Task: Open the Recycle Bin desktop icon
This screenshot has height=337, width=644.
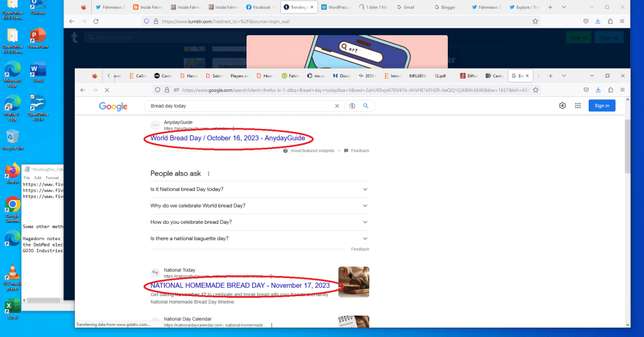Action: pos(12,140)
